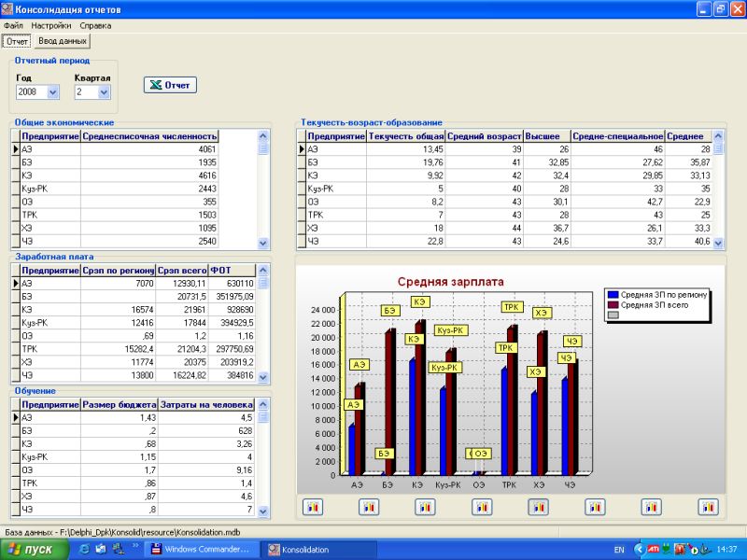
Task: Click the Средний возраст column header
Action: (484, 136)
